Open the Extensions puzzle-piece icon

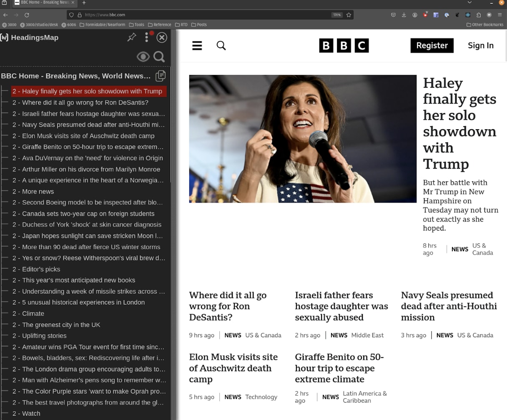click(x=479, y=15)
